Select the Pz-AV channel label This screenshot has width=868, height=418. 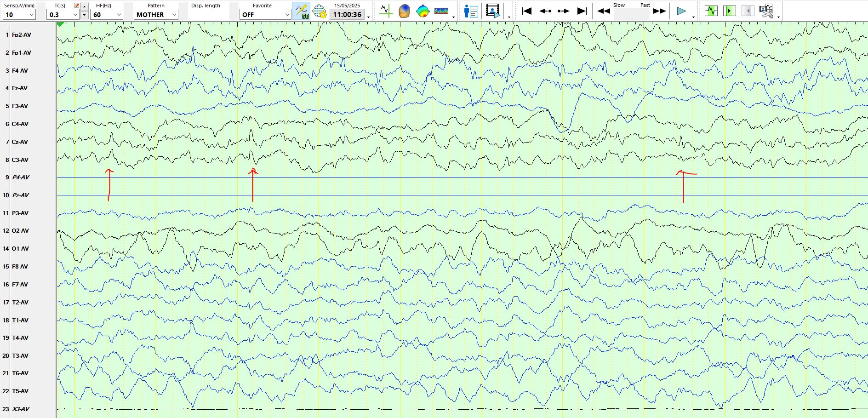(21, 195)
